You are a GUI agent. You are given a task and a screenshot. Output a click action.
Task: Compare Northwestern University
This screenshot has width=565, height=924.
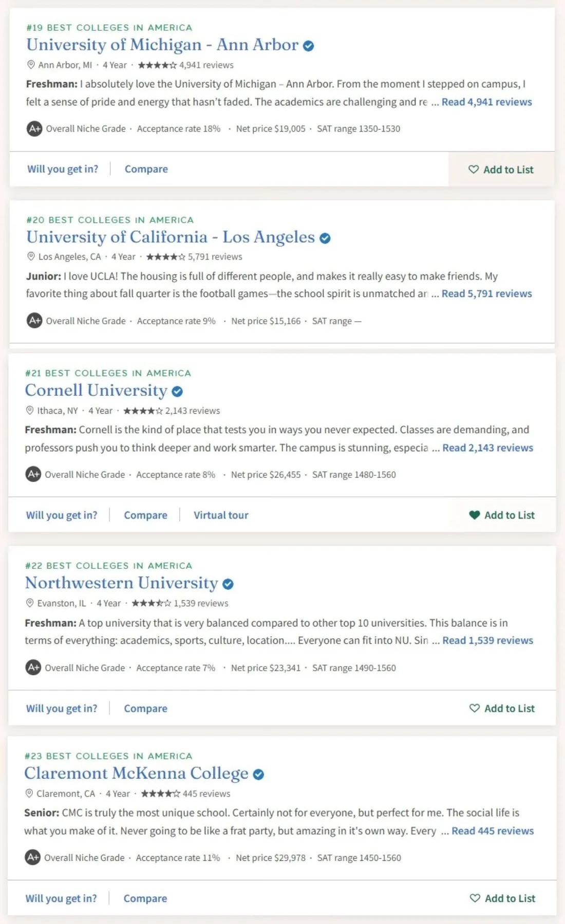click(x=145, y=708)
